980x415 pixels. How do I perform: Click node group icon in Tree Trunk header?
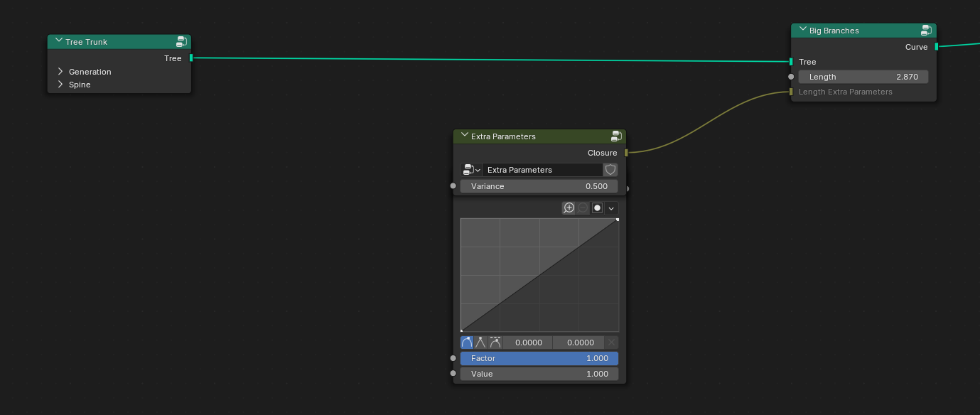(182, 41)
